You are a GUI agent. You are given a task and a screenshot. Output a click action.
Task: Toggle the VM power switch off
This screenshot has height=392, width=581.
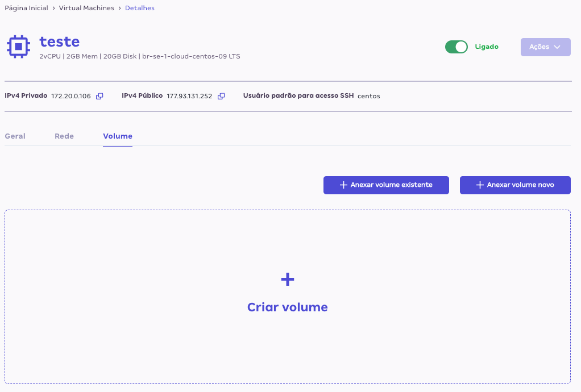pyautogui.click(x=456, y=47)
